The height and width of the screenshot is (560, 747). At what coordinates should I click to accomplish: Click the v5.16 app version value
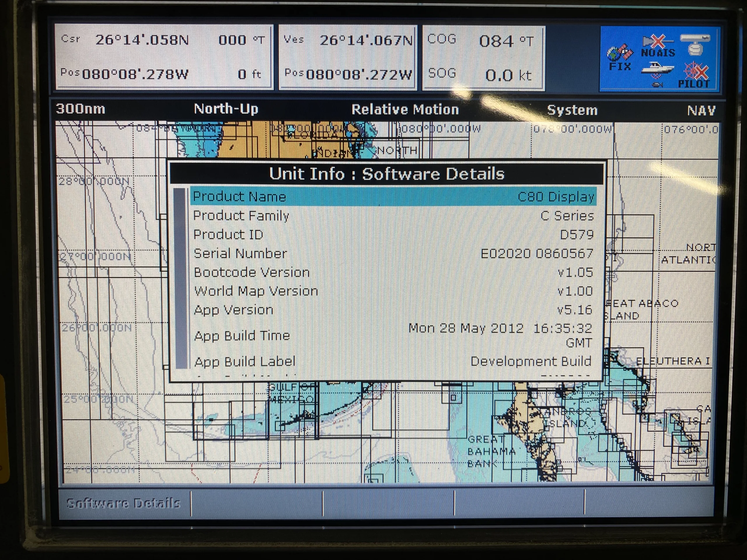pyautogui.click(x=575, y=309)
